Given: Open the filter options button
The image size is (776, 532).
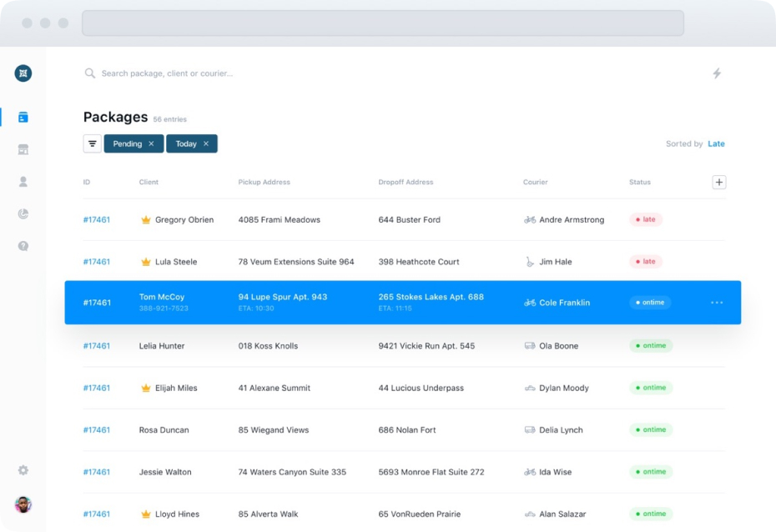Looking at the screenshot, I should (x=93, y=143).
